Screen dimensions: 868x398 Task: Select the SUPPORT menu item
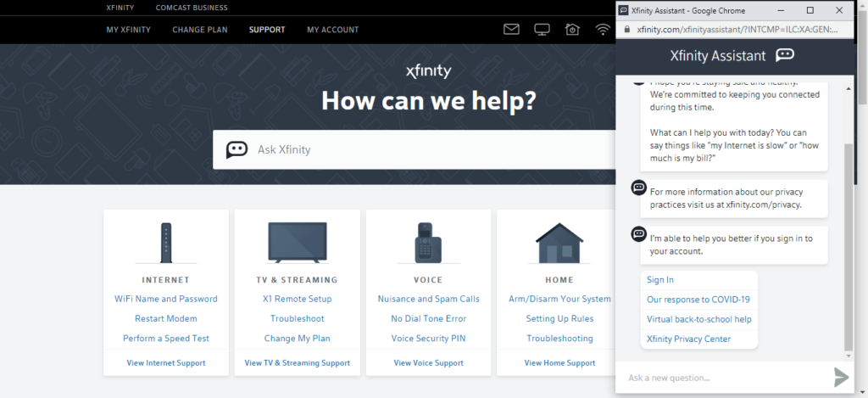[267, 30]
